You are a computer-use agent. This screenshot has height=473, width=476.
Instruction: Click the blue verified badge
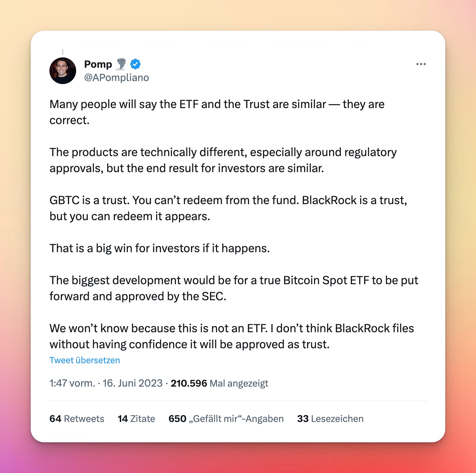135,64
